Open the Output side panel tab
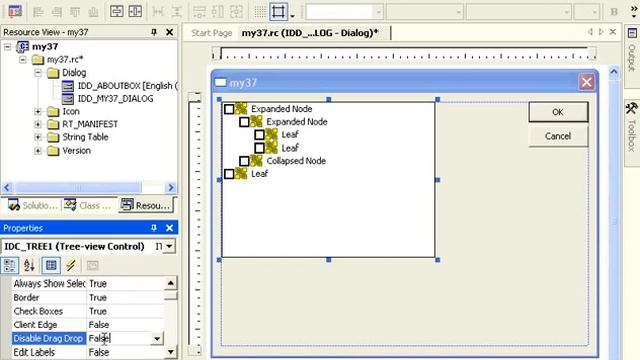The height and width of the screenshot is (360, 640). click(632, 56)
